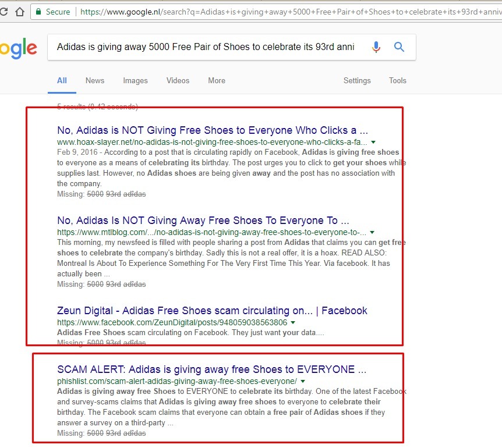
Task: Click snippet text 'They just want your data'
Action: (274, 333)
